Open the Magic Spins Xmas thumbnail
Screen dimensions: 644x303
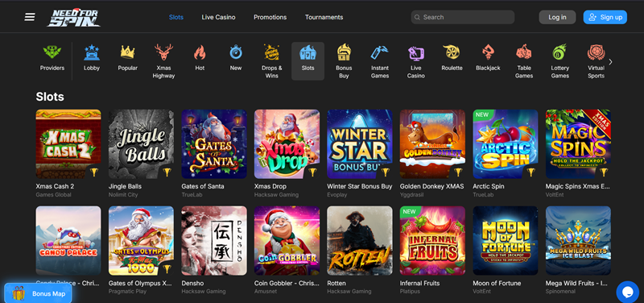[578, 144]
